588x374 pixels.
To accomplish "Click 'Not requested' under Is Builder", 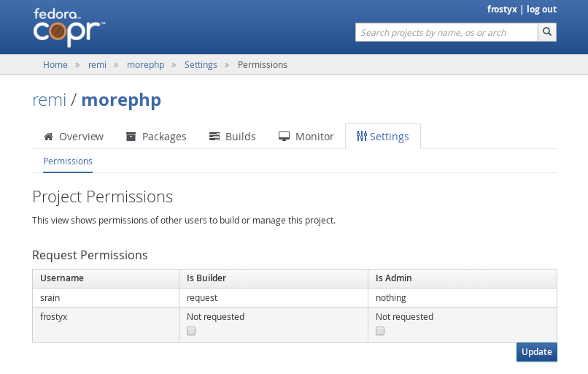I will tap(216, 317).
